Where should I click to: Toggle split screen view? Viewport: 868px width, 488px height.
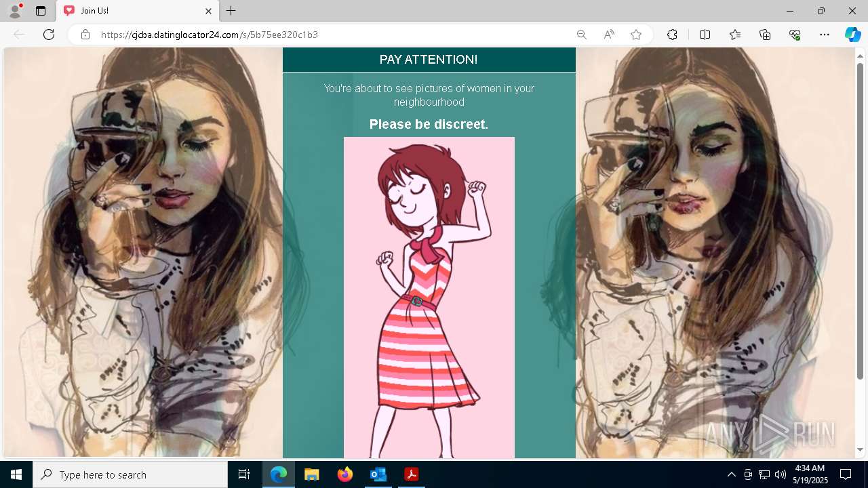pos(705,35)
